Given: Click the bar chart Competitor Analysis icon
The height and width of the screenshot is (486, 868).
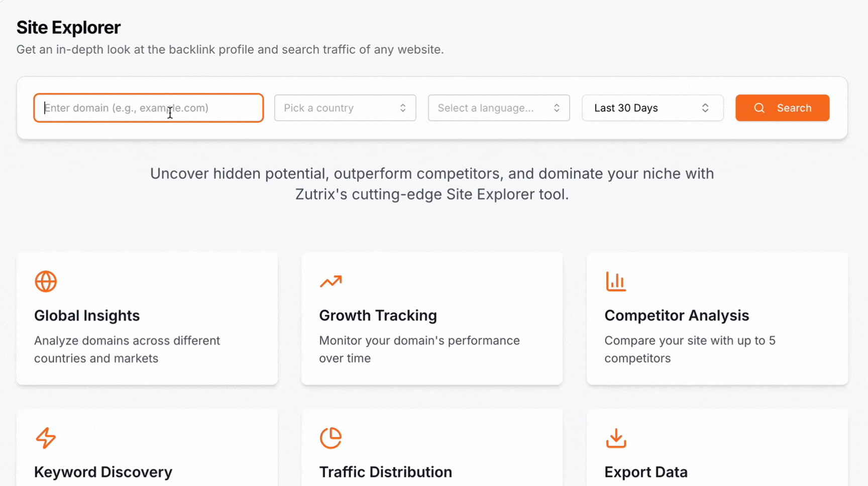Looking at the screenshot, I should [616, 282].
